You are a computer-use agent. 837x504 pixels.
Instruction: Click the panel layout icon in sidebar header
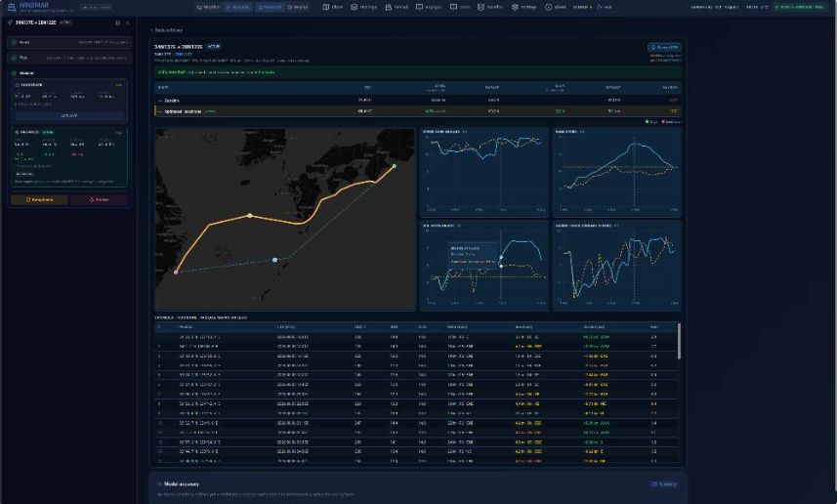[118, 22]
